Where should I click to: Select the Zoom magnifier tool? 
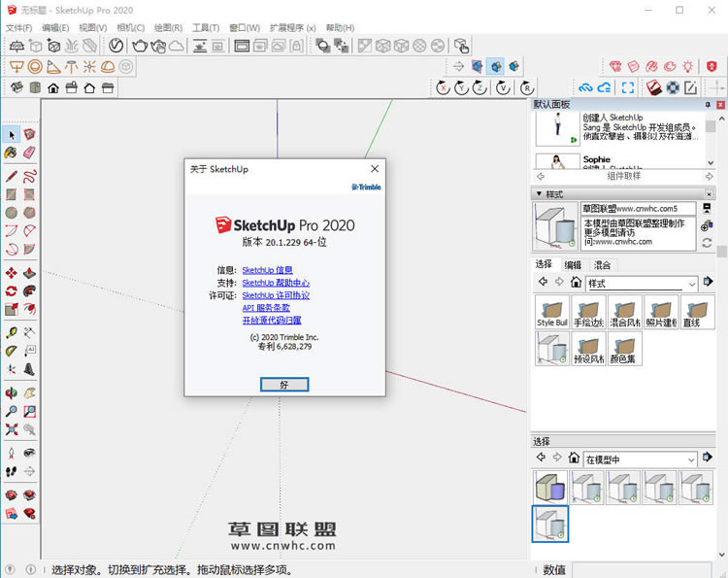12,411
